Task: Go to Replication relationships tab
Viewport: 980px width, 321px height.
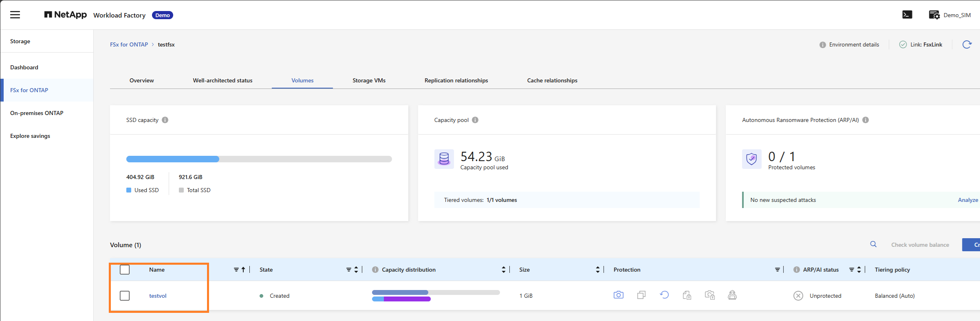Action: point(456,80)
